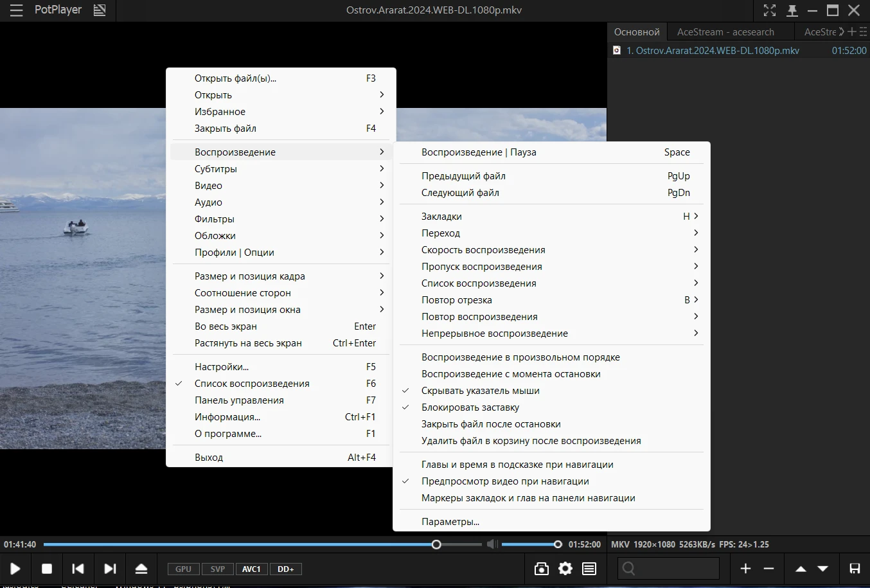Click the camera screenshot capture icon

[x=542, y=569]
